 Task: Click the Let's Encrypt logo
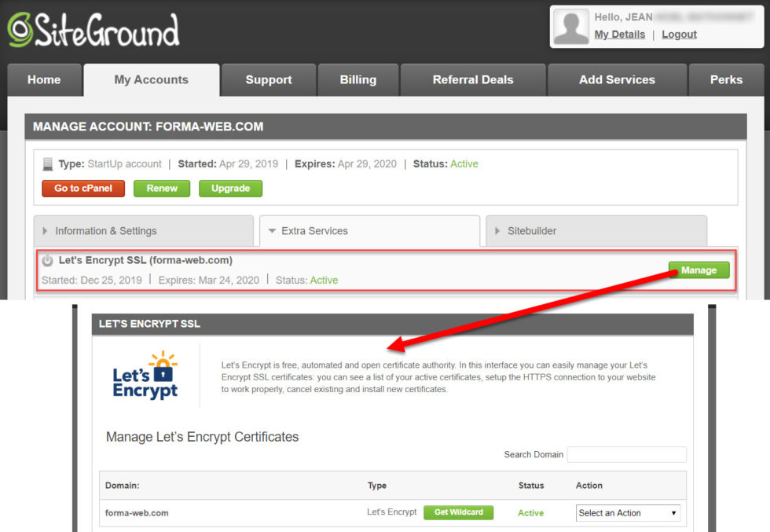145,376
